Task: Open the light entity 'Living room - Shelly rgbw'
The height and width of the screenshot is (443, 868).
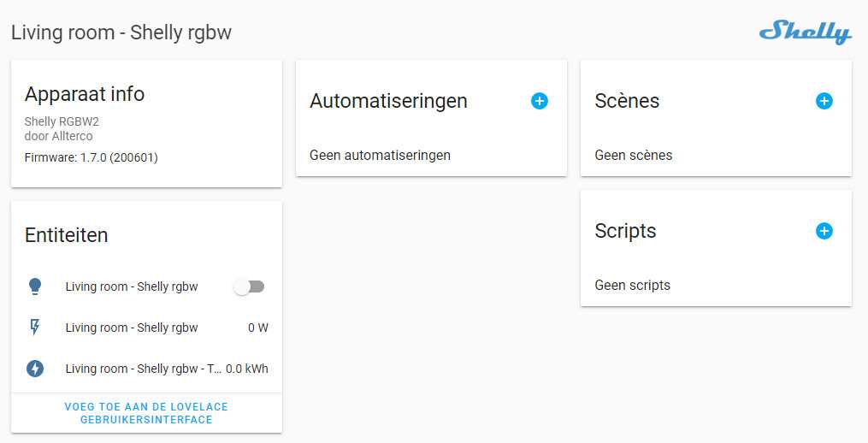Action: click(132, 286)
